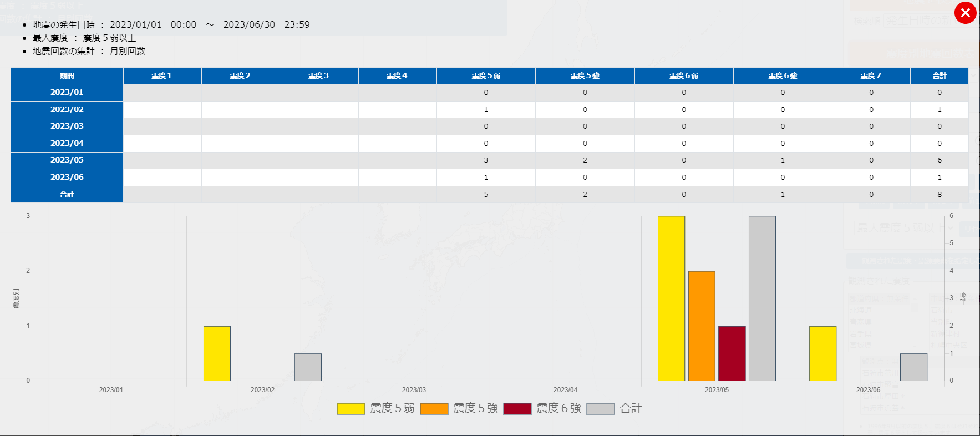Toggle the yellow 震度5弱 legend swatch
Viewport: 980px width, 436px height.
pos(351,409)
